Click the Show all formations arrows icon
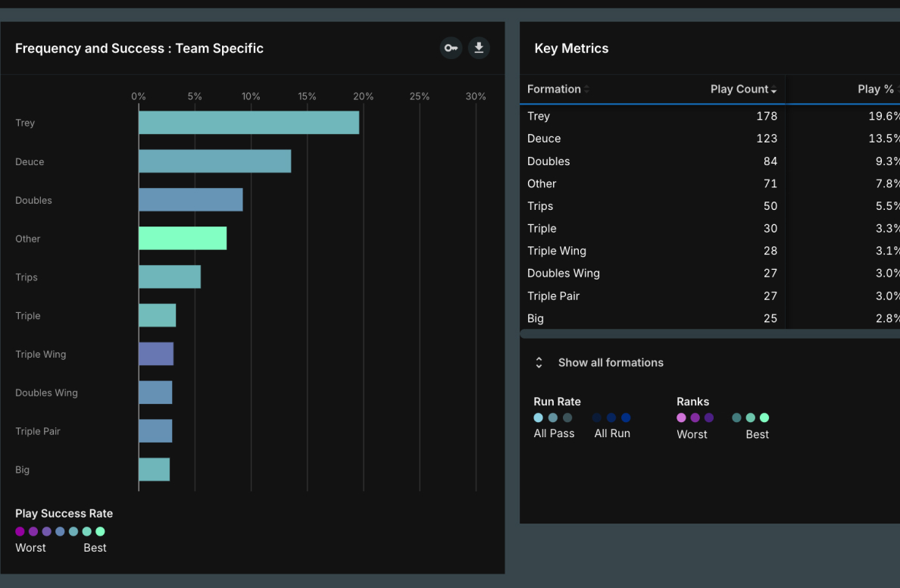Viewport: 900px width, 588px height. point(539,362)
